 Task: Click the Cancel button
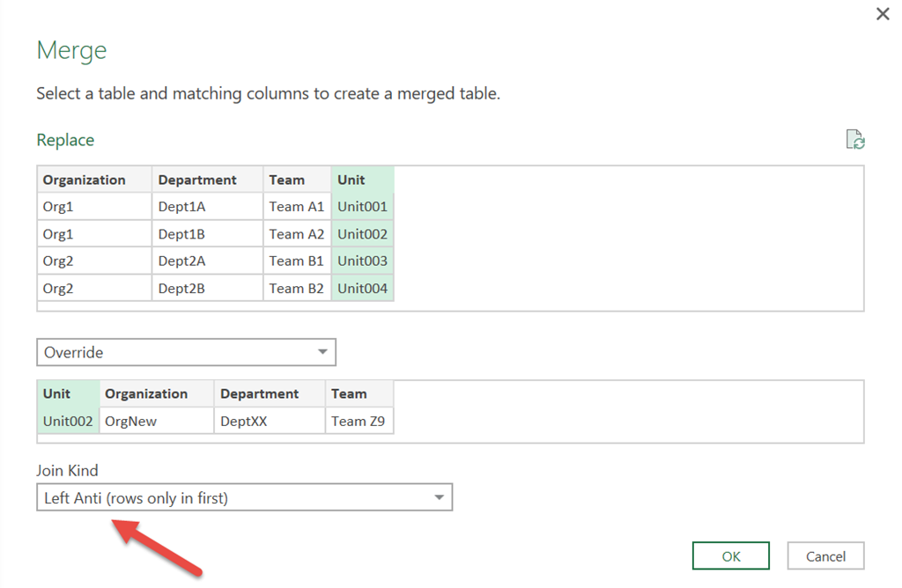(825, 556)
